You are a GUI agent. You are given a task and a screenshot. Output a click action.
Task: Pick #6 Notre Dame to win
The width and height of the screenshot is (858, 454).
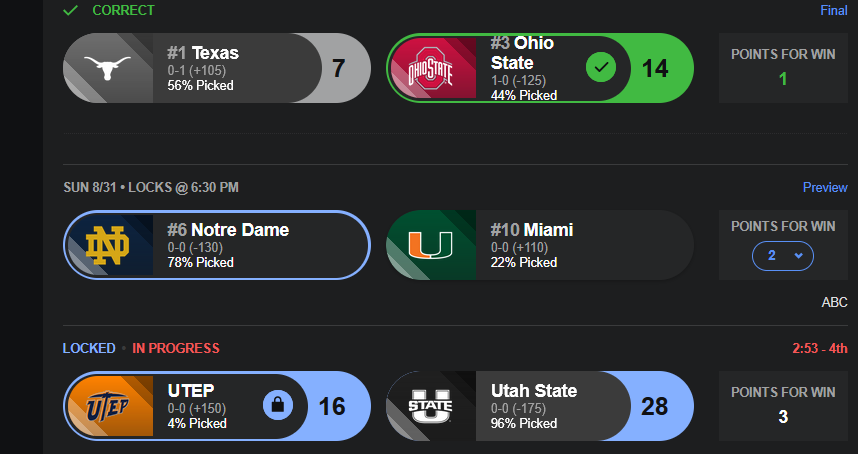[217, 245]
